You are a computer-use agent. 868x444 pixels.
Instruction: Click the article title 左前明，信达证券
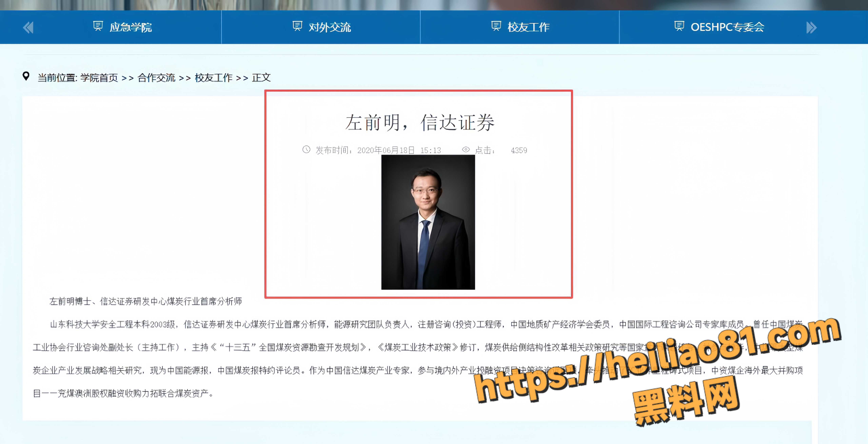tap(420, 122)
